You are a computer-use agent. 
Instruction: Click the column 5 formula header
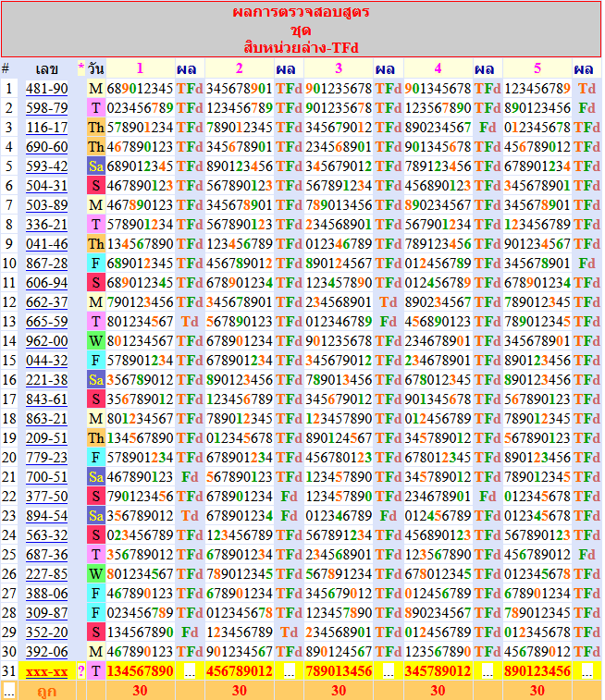(x=537, y=68)
